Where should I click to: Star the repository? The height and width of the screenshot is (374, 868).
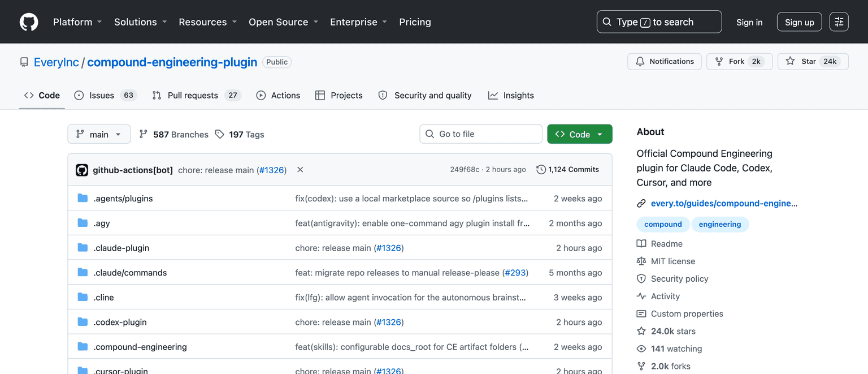(813, 62)
